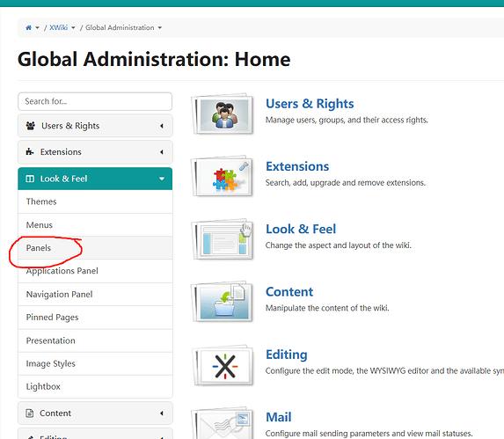Open the Navigation Panel menu entry

(x=95, y=294)
